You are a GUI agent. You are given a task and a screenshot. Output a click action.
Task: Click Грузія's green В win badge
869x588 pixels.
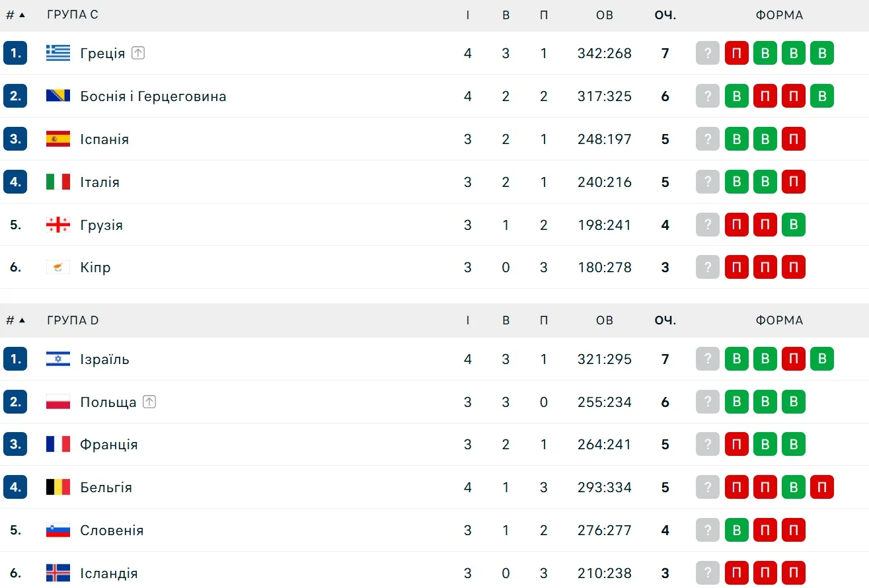[793, 225]
